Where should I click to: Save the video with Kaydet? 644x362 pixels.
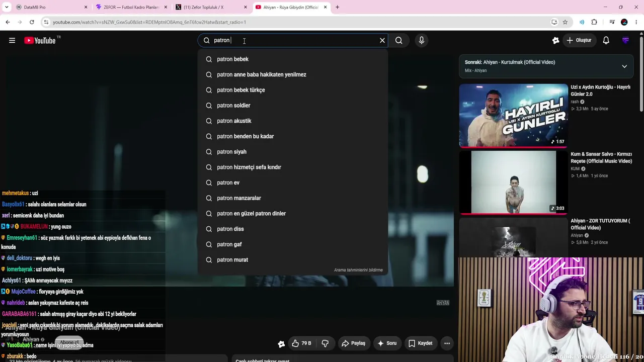421,343
